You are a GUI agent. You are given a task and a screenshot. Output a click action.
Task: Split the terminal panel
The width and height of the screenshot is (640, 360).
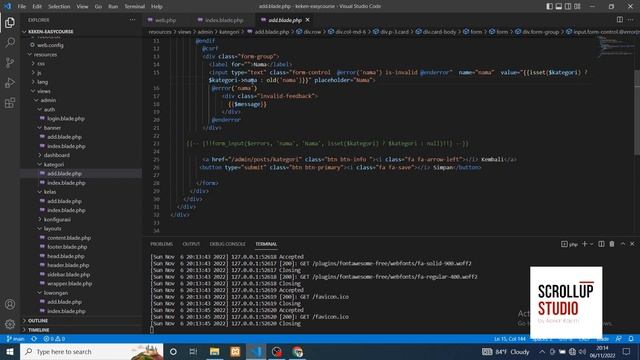pyautogui.click(x=601, y=244)
